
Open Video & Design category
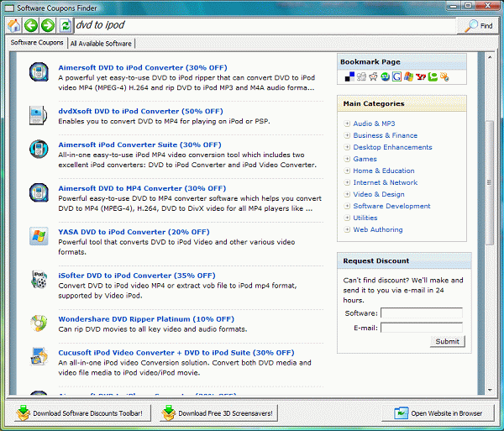(379, 194)
